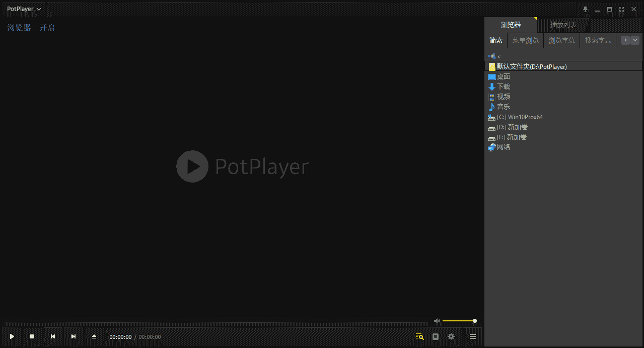Expand the tab list down-arrow dropdown
This screenshot has height=348, width=644.
tap(635, 40)
